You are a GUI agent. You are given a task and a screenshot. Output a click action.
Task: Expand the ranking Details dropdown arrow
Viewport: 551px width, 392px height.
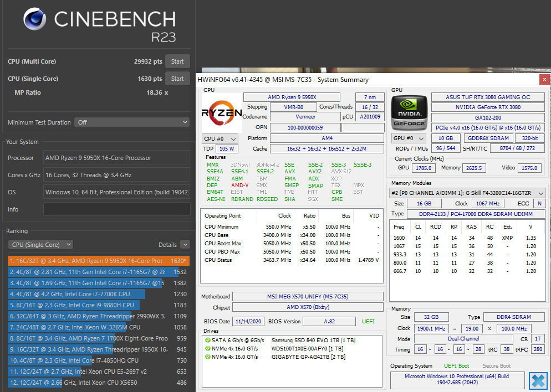(x=185, y=245)
